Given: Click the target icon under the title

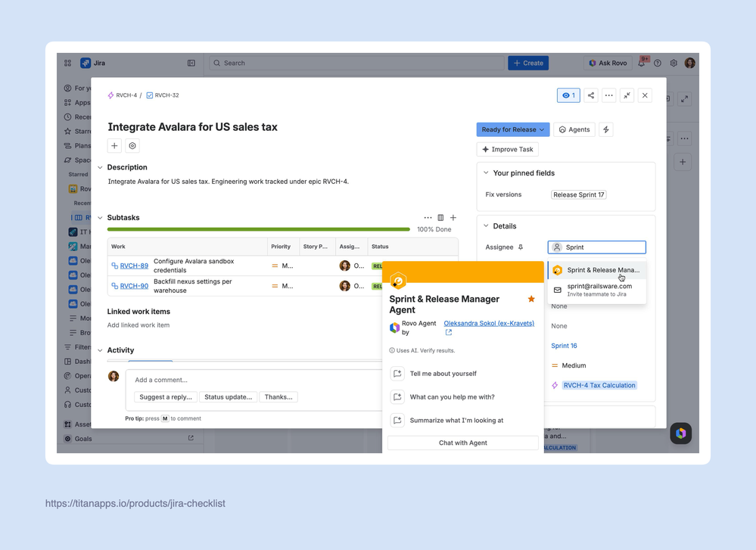Looking at the screenshot, I should (x=132, y=145).
